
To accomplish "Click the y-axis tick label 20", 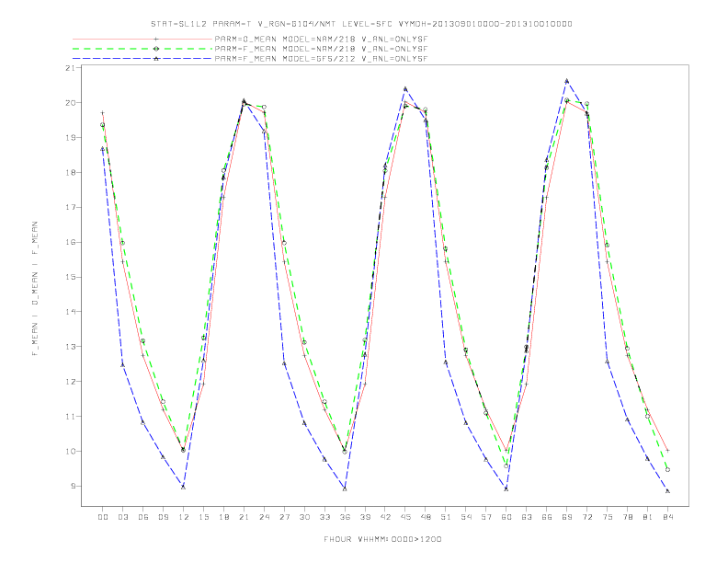I will 70,103.
